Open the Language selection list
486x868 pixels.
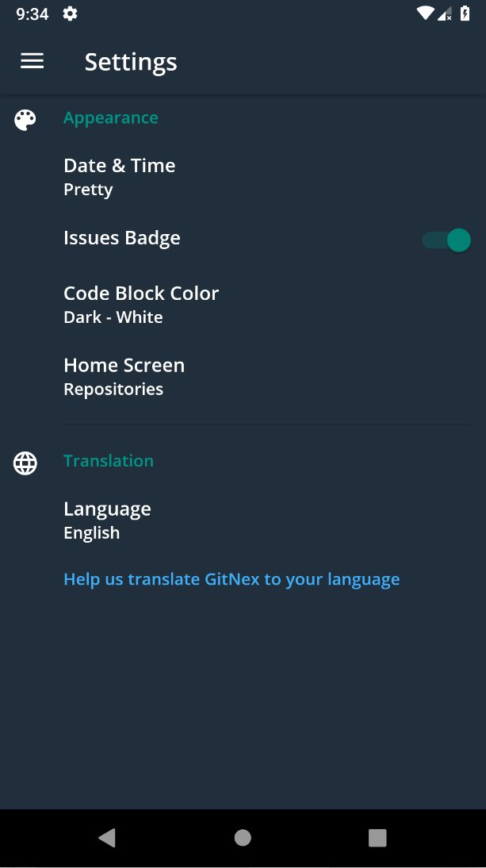coord(107,520)
